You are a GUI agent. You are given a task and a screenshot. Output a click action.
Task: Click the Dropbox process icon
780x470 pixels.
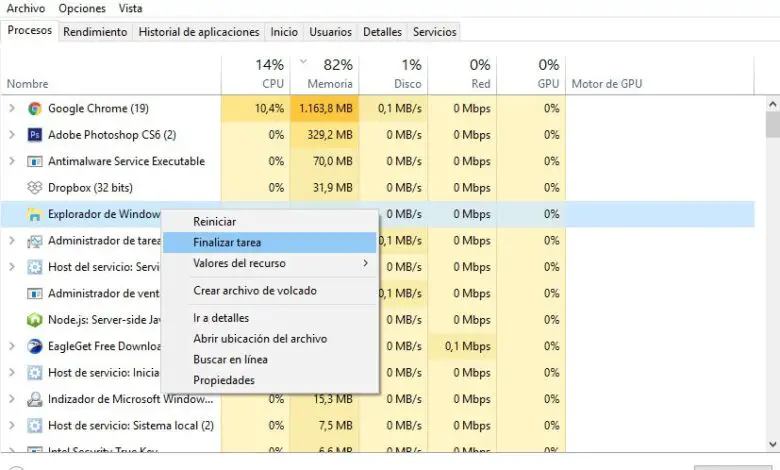point(35,187)
